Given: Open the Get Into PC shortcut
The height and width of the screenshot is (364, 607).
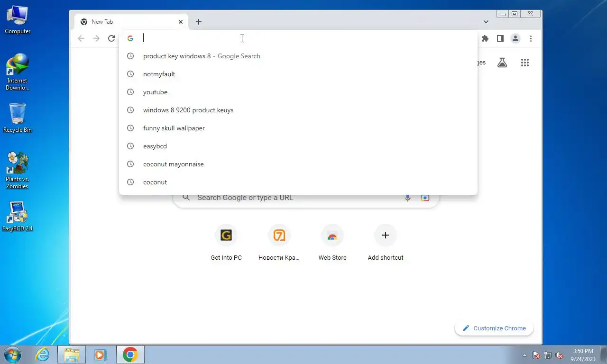Looking at the screenshot, I should 226,243.
